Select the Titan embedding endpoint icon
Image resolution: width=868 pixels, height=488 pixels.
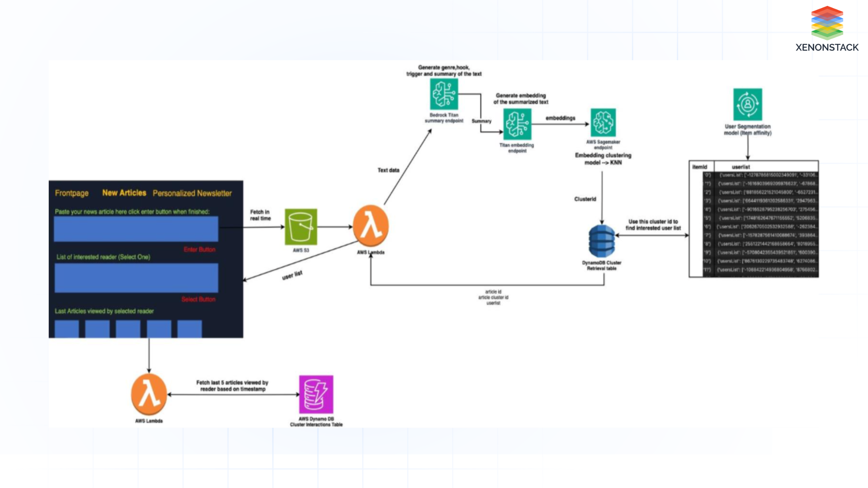[x=518, y=124]
